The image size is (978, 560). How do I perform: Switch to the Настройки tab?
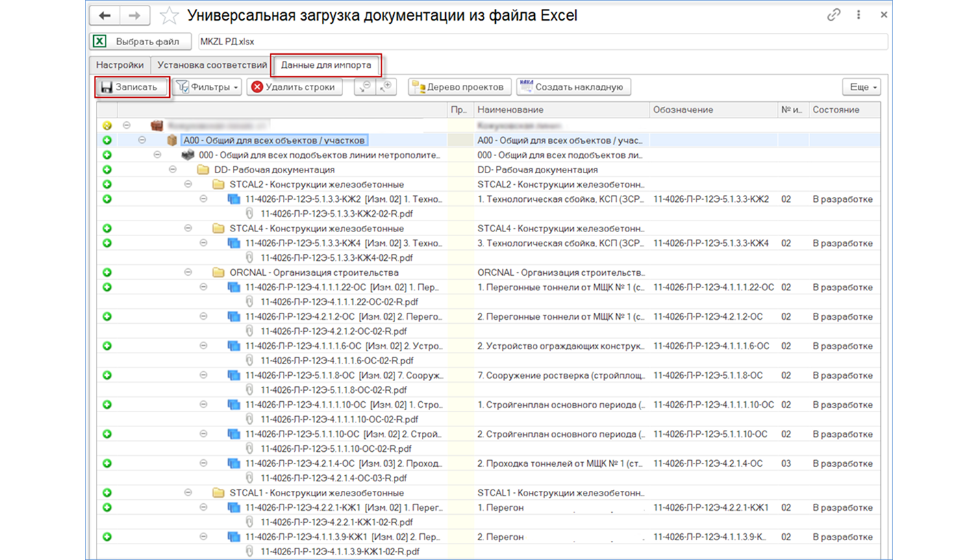[121, 65]
